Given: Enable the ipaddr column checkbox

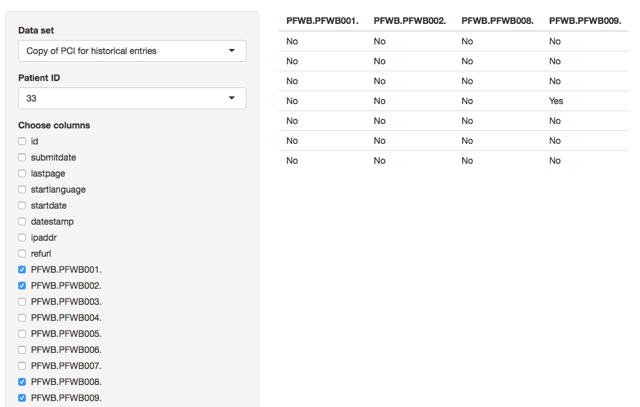Looking at the screenshot, I should point(23,238).
